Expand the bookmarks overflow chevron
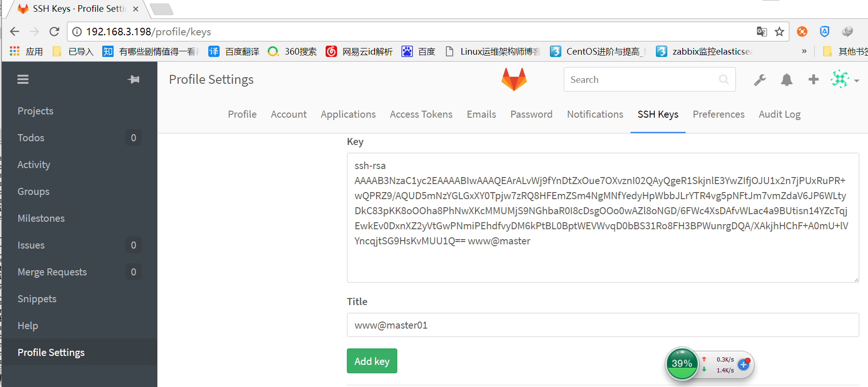The width and height of the screenshot is (868, 387). 804,51
